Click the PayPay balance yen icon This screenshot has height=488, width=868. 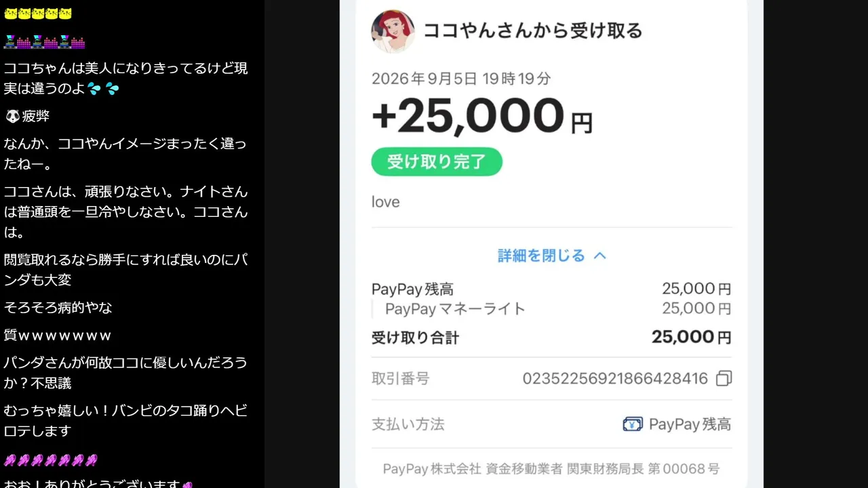(x=633, y=424)
